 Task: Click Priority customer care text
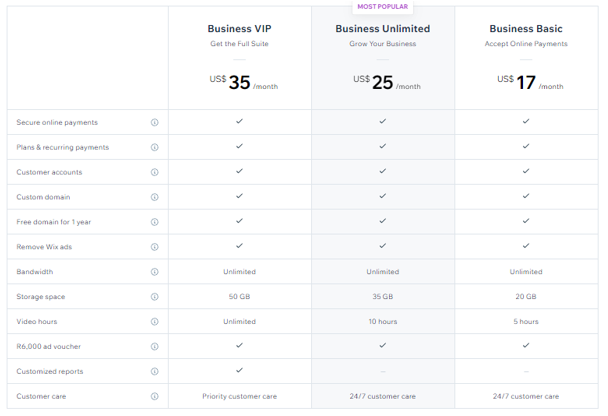(239, 396)
